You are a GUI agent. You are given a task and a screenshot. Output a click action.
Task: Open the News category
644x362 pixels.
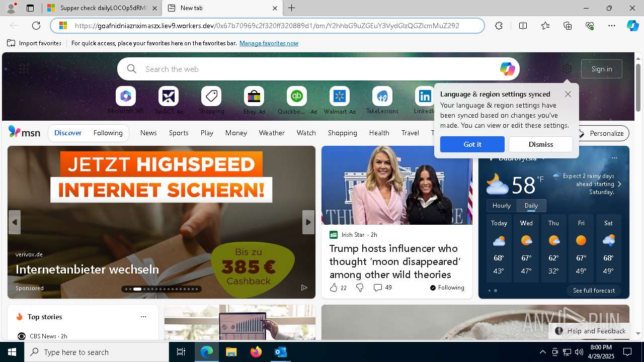coord(148,133)
